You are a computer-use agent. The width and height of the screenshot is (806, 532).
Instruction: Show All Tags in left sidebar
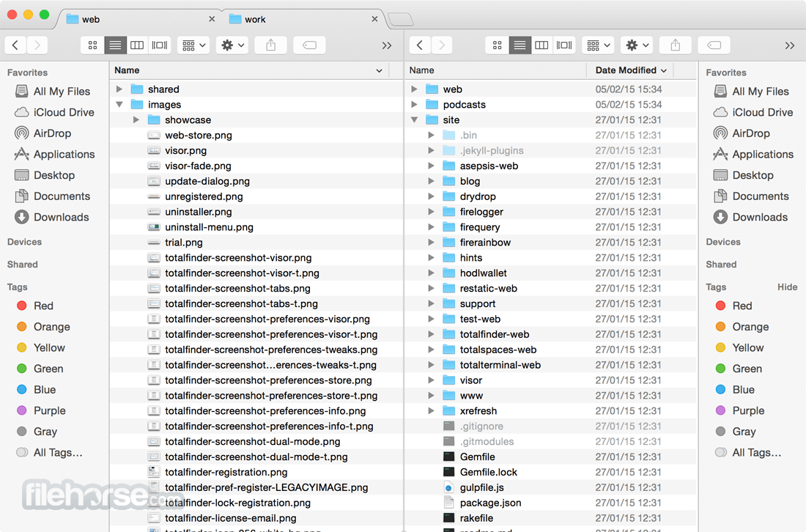click(49, 452)
